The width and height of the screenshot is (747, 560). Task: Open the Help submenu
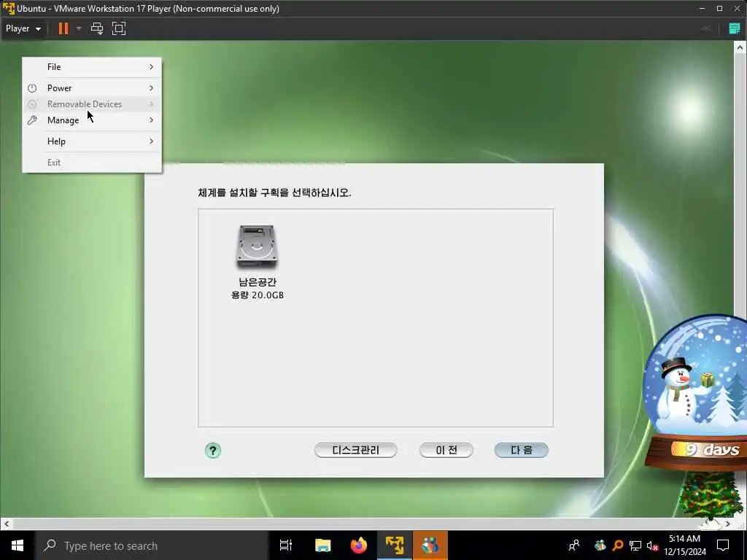[92, 141]
